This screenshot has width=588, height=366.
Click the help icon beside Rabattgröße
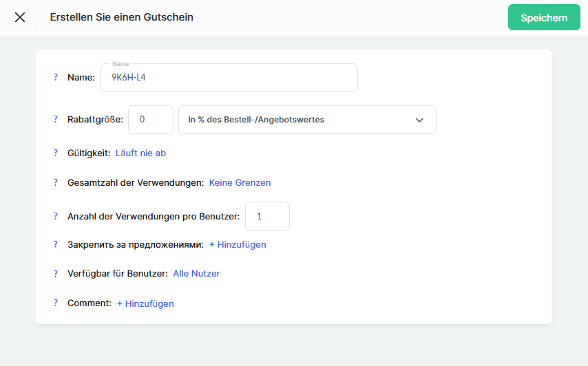pos(56,120)
